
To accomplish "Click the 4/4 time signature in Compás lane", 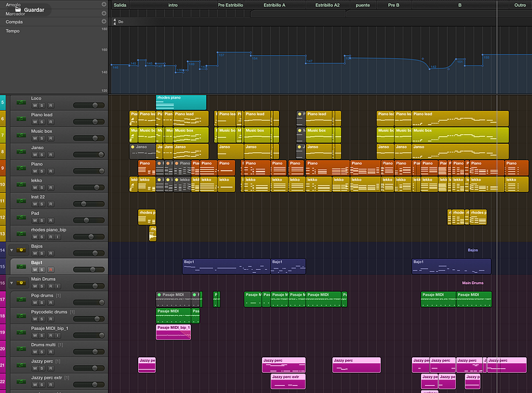I will point(115,21).
